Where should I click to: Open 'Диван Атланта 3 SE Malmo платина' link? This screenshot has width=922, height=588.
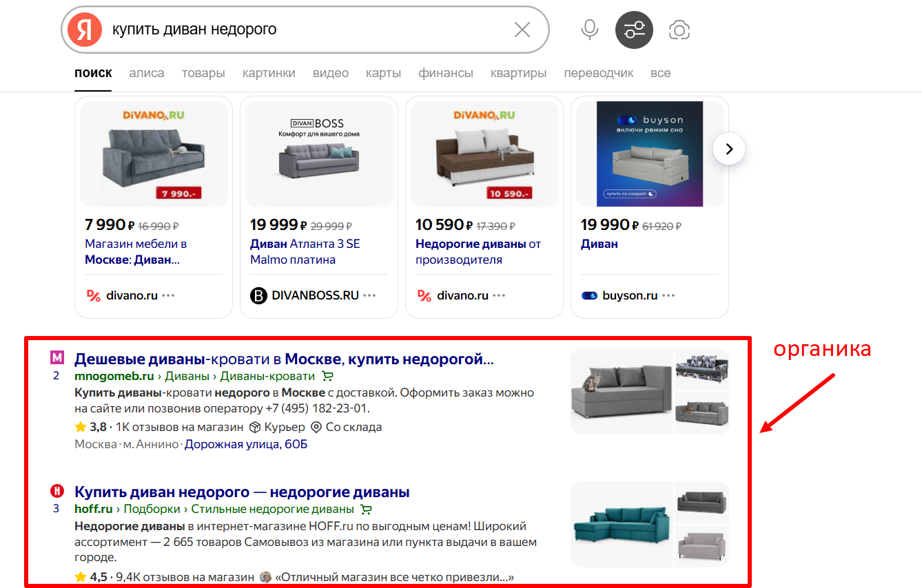[305, 252]
